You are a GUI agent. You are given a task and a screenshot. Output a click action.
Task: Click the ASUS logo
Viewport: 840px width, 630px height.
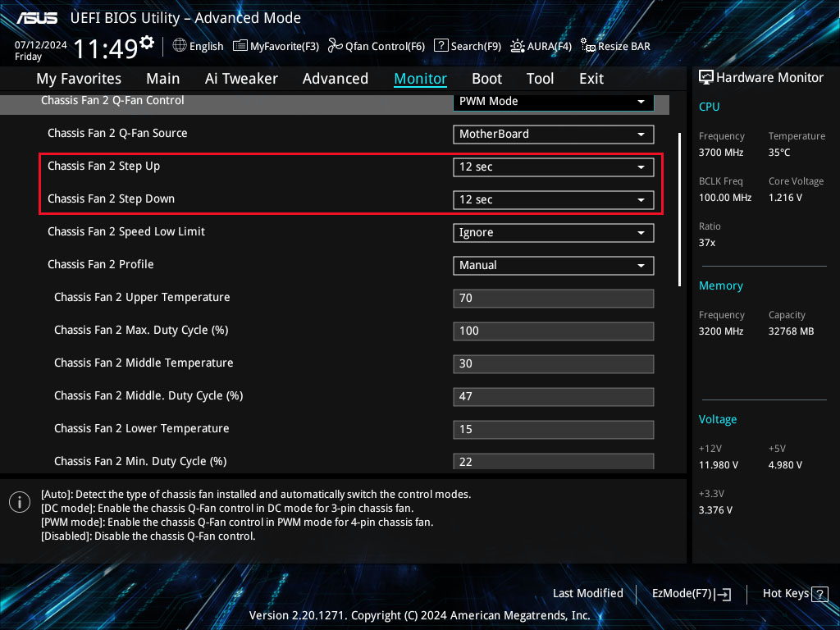coord(36,18)
